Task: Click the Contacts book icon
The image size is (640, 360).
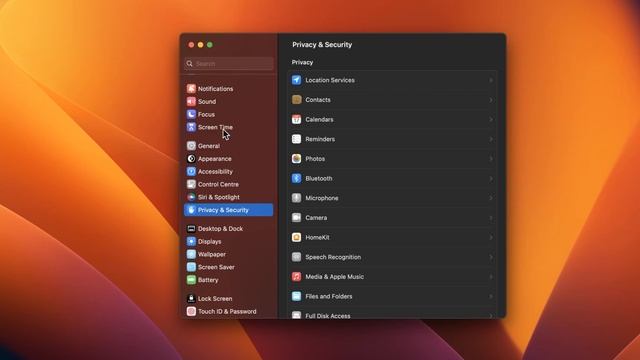Action: coord(296,100)
